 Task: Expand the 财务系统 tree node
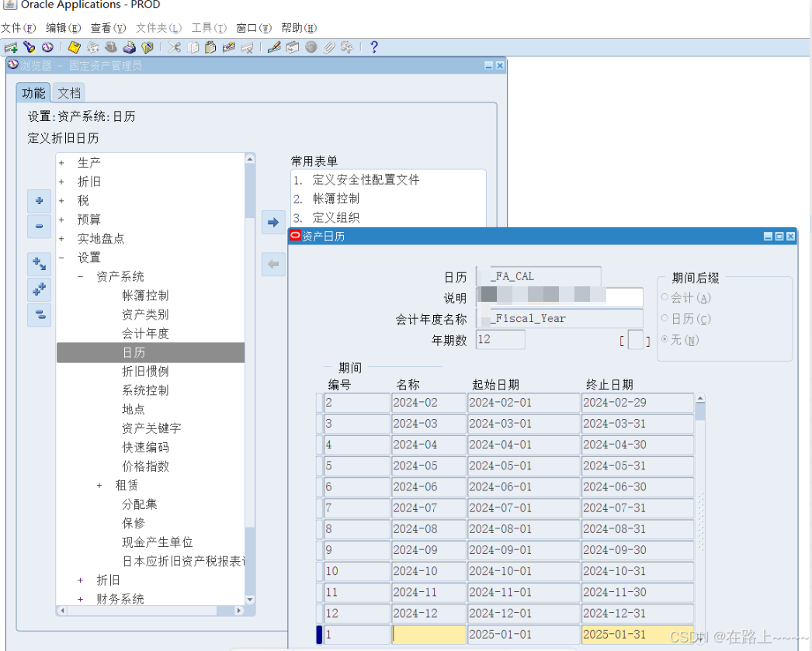coord(80,599)
